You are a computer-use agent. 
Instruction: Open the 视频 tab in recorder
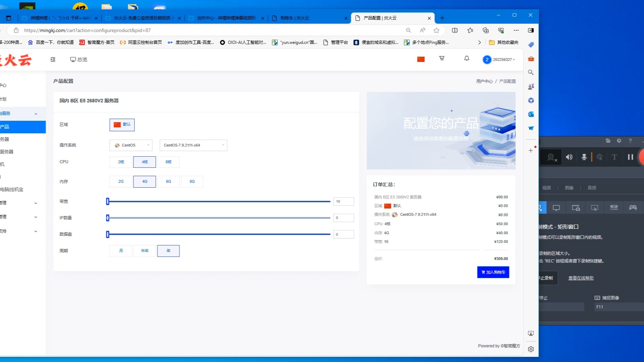[546, 188]
